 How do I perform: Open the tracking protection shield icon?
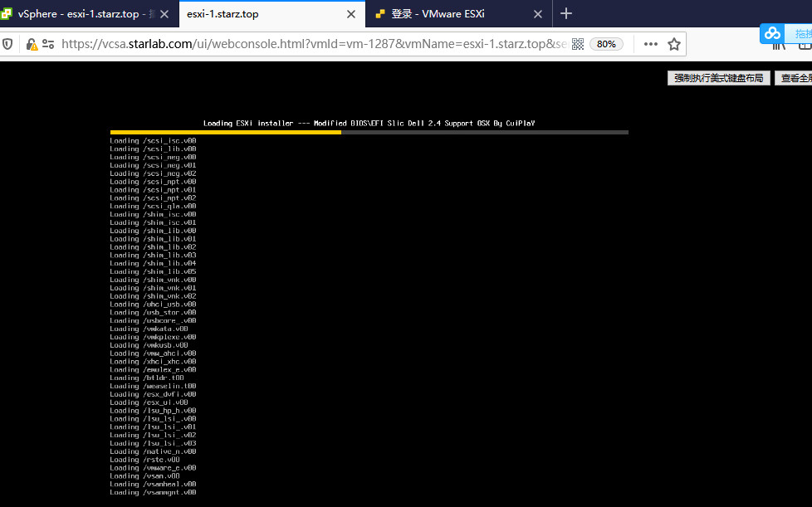(x=7, y=44)
